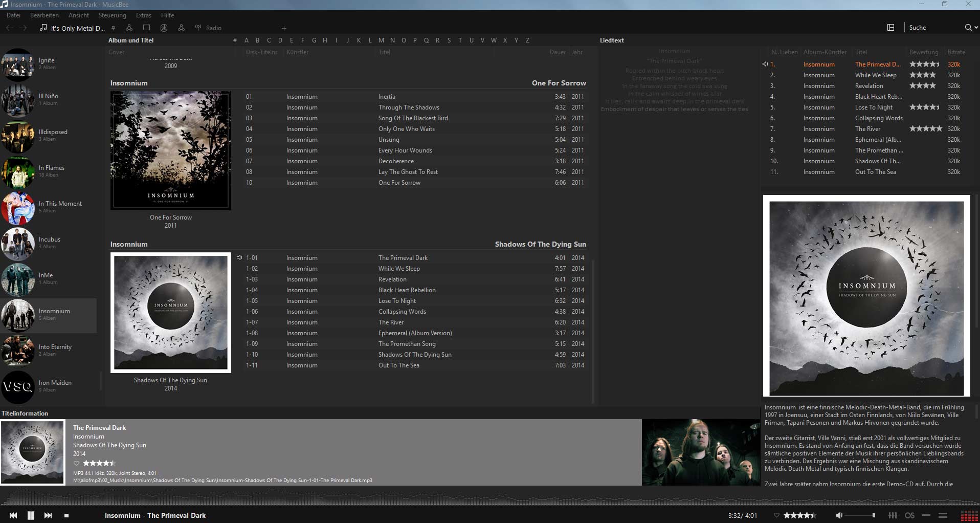Open the calendar tab icon

coord(147,28)
